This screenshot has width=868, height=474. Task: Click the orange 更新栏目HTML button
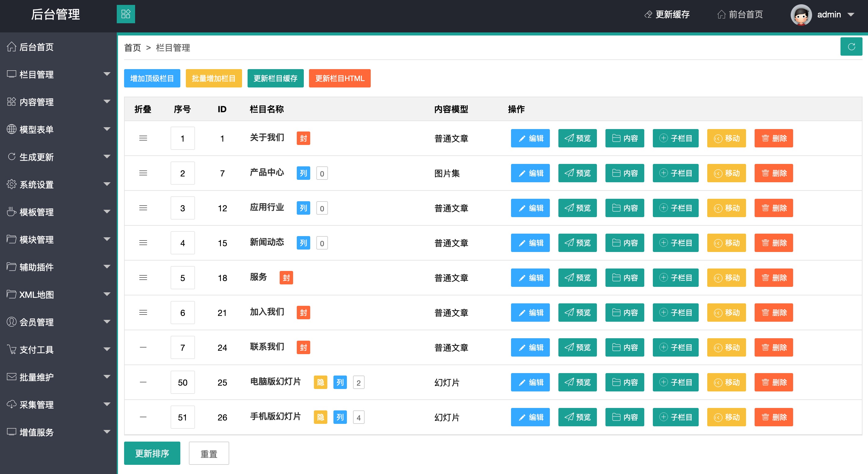tap(339, 79)
